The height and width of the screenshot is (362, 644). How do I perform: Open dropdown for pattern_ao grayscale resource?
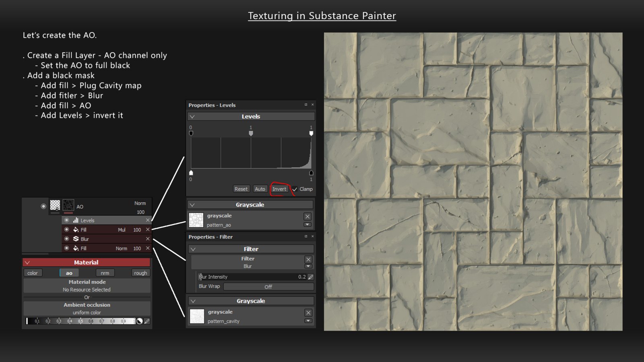tap(308, 224)
